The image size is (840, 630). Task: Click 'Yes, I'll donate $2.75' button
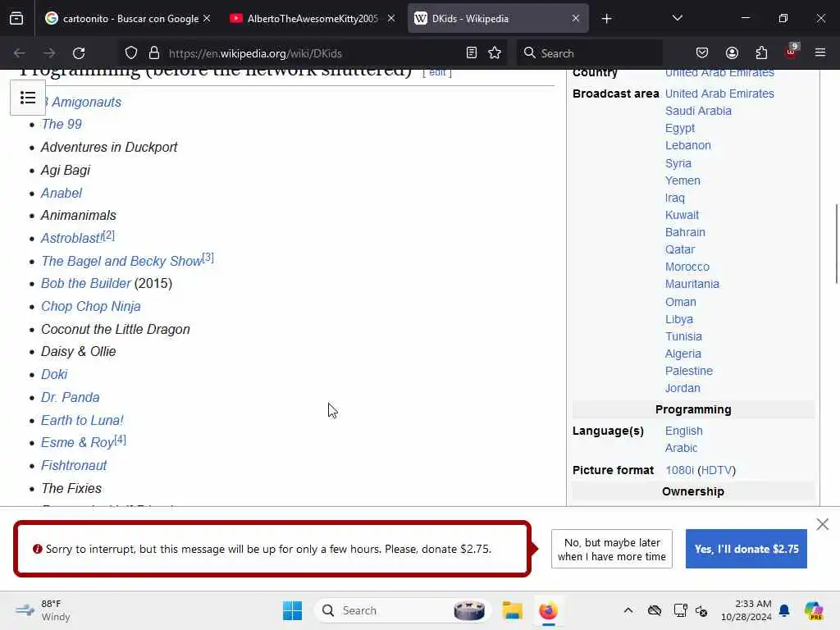point(746,549)
